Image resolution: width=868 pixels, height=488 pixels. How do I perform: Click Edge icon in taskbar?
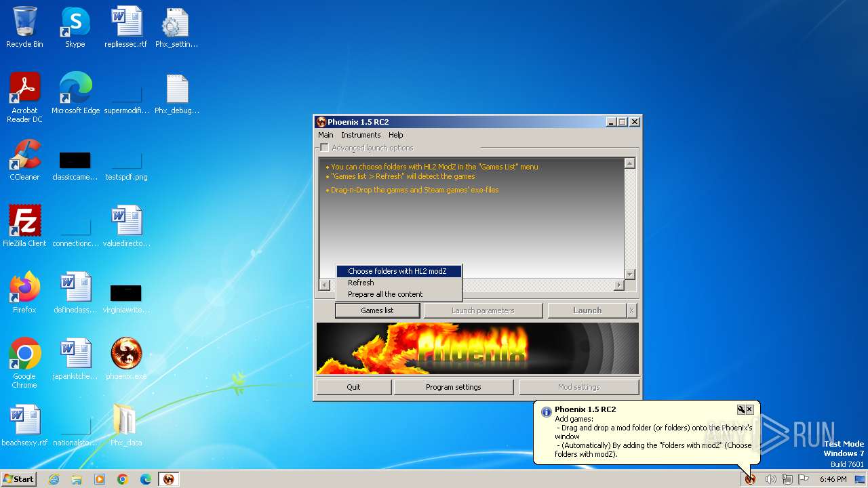(146, 479)
